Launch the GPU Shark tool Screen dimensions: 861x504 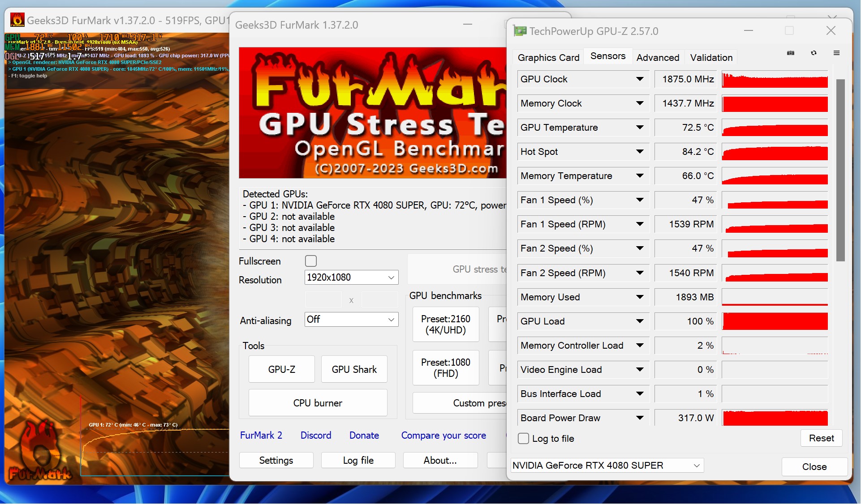(354, 369)
